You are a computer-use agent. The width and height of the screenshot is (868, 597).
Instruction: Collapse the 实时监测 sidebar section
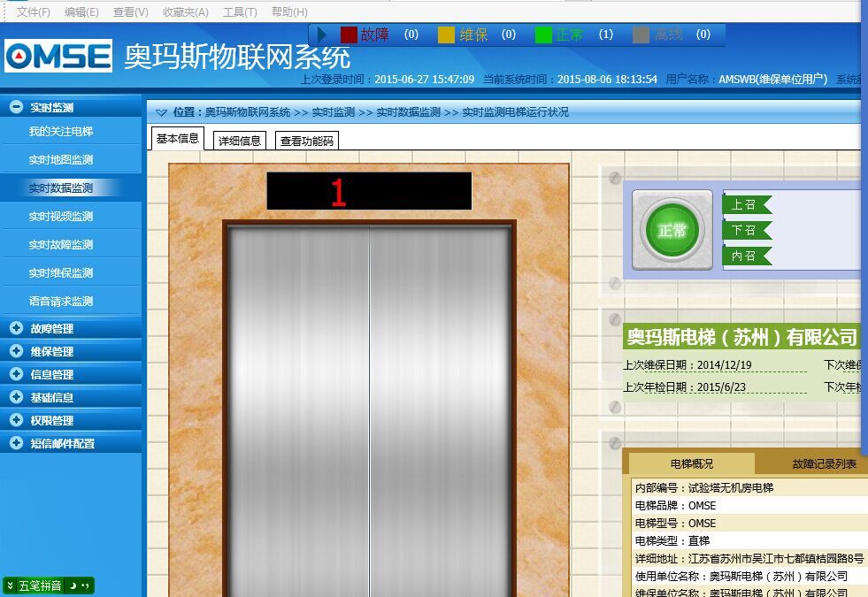(16, 107)
